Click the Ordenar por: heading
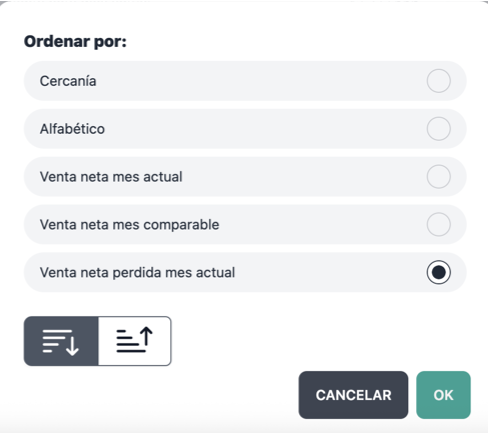This screenshot has height=433, width=489. point(75,42)
